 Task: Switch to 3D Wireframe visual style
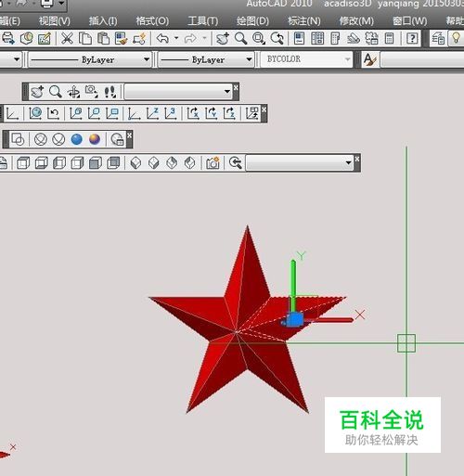coord(41,139)
